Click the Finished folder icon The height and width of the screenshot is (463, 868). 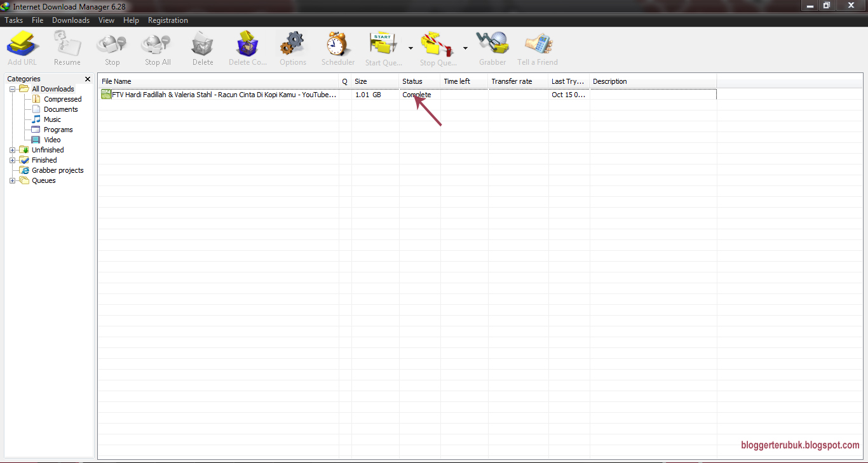pyautogui.click(x=24, y=160)
